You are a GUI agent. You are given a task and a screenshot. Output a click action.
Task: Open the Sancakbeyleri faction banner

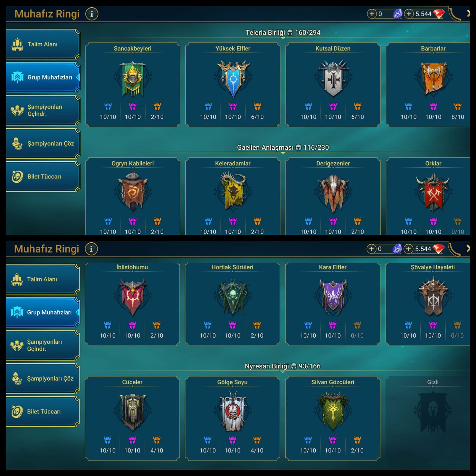(x=133, y=79)
